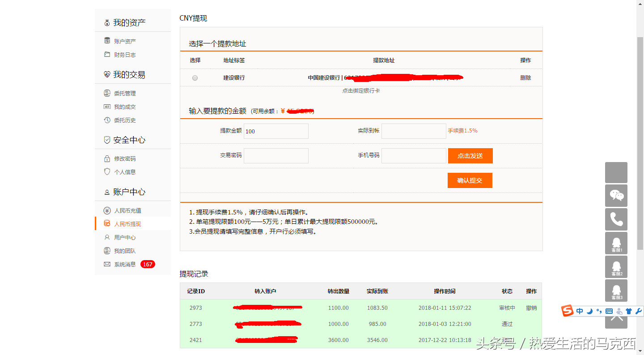Viewport: 644px width, 355px height.
Task: Open customer service 客服2 chat icon
Action: 616,267
